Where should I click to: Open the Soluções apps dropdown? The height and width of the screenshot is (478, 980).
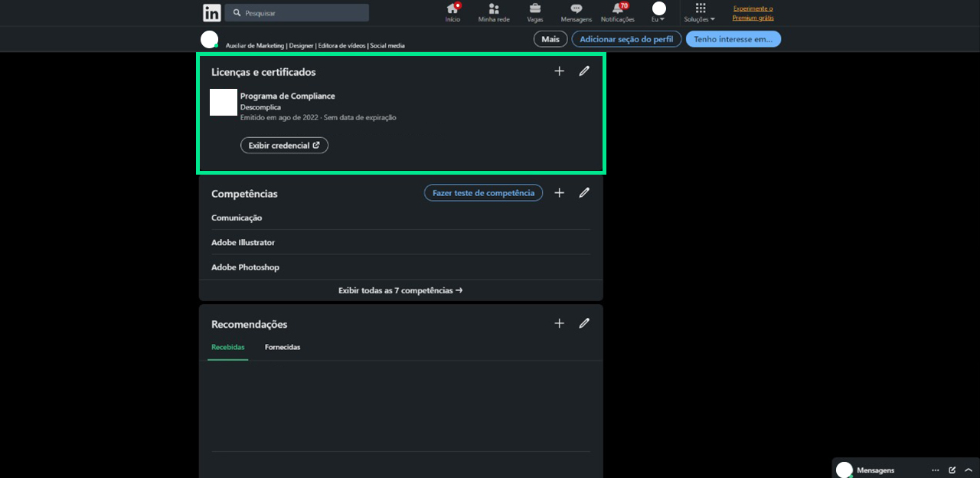point(700,12)
